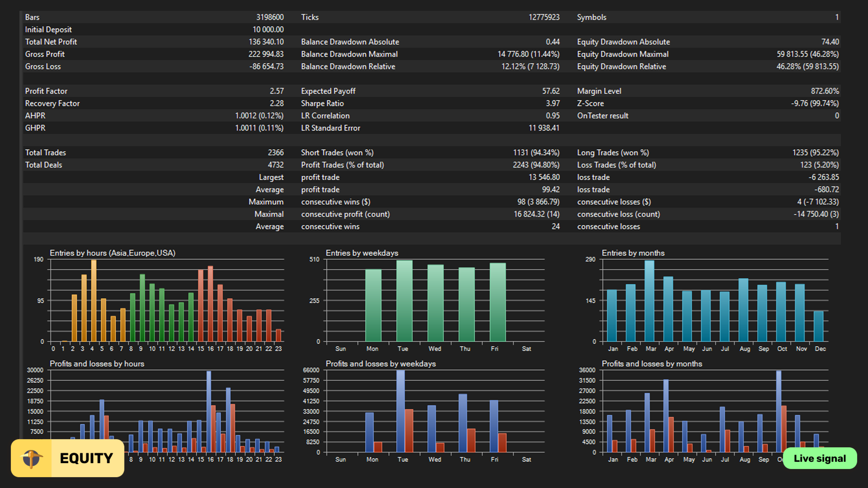Select Tuesday bar in Entries by weekdays

click(x=404, y=300)
